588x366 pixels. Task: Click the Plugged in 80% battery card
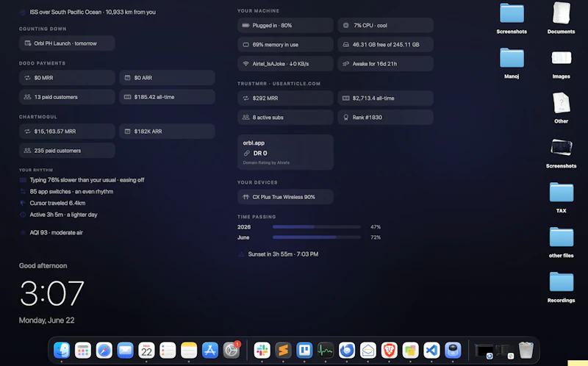pyautogui.click(x=285, y=25)
